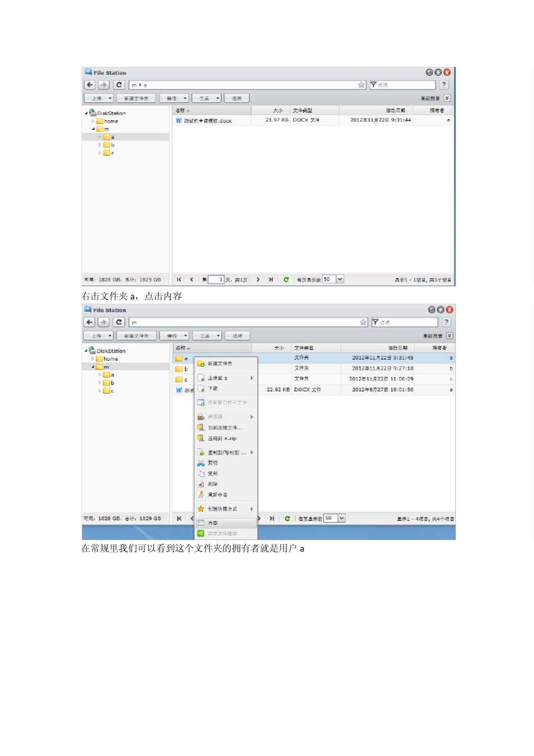Choose 删除 from the context menu
This screenshot has width=534, height=756.
coord(226,484)
